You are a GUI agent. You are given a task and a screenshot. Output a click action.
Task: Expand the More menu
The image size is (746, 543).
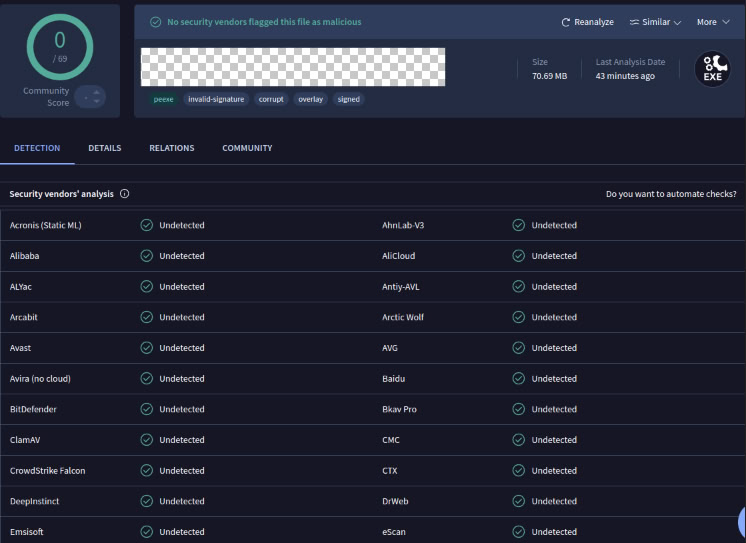click(x=712, y=22)
